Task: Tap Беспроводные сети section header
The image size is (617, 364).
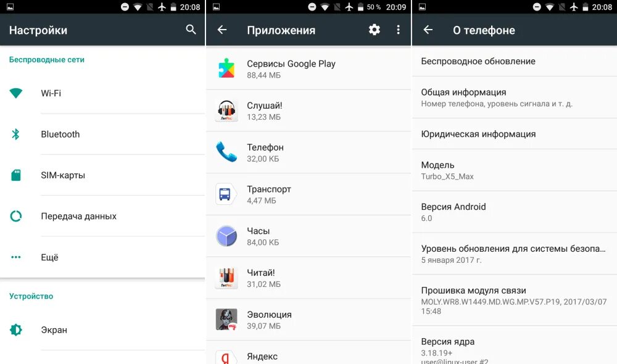Action: point(47,59)
